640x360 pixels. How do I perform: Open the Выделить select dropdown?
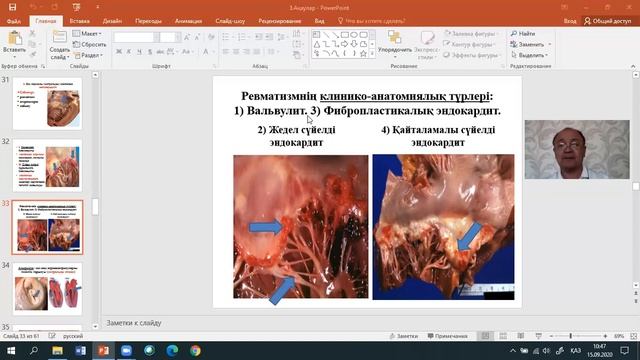[529, 55]
